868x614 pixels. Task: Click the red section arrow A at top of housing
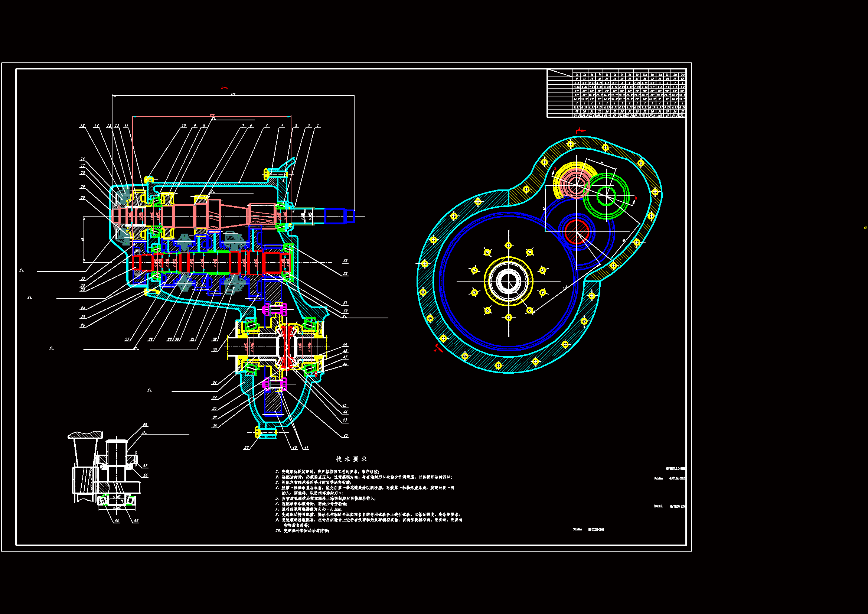pos(580,131)
